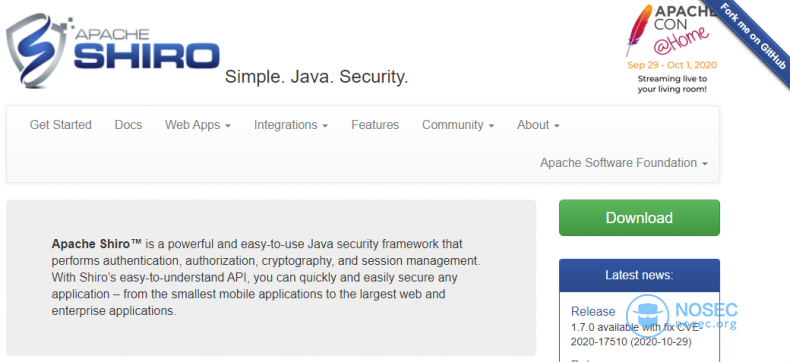Expand the About dropdown menu
Image resolution: width=790 pixels, height=362 pixels.
pyautogui.click(x=538, y=125)
